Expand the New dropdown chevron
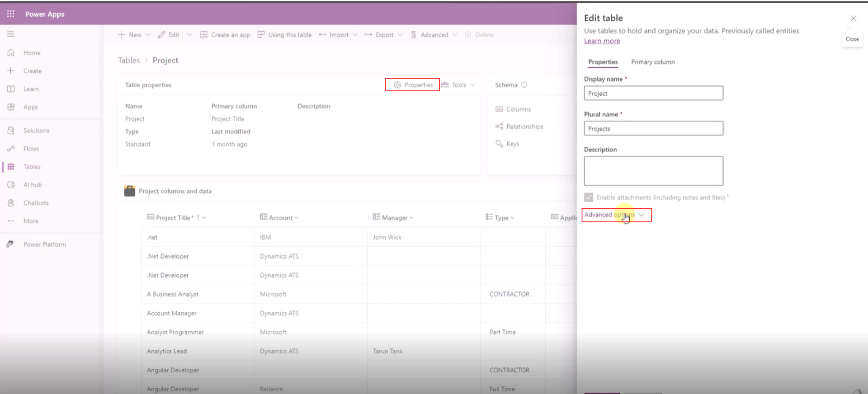This screenshot has height=394, width=868. point(148,35)
